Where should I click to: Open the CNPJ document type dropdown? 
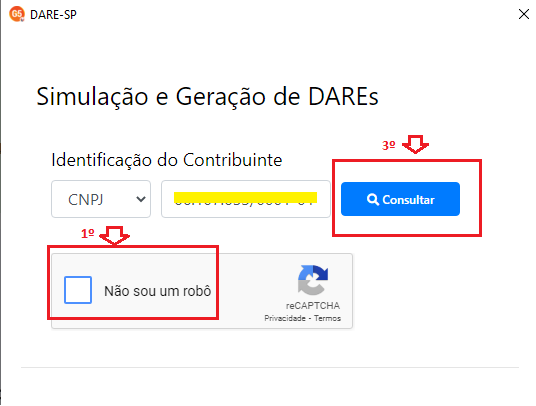pyautogui.click(x=101, y=199)
